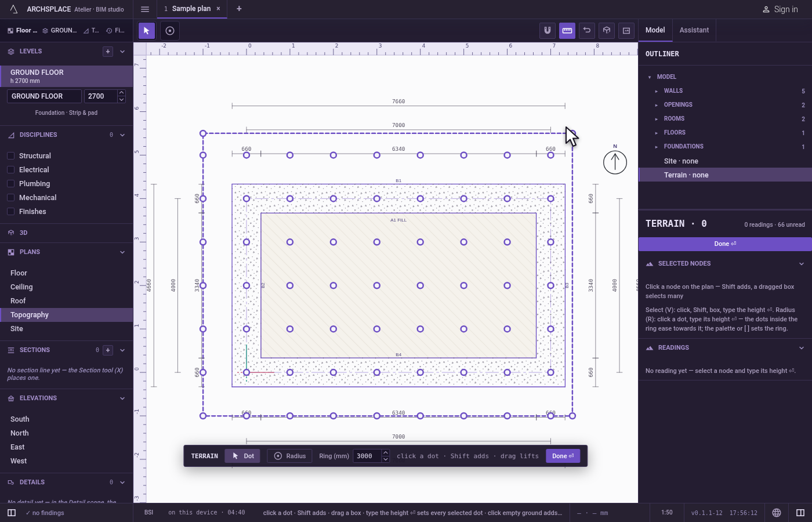Click the globe language icon
The width and height of the screenshot is (812, 522).
tap(777, 513)
